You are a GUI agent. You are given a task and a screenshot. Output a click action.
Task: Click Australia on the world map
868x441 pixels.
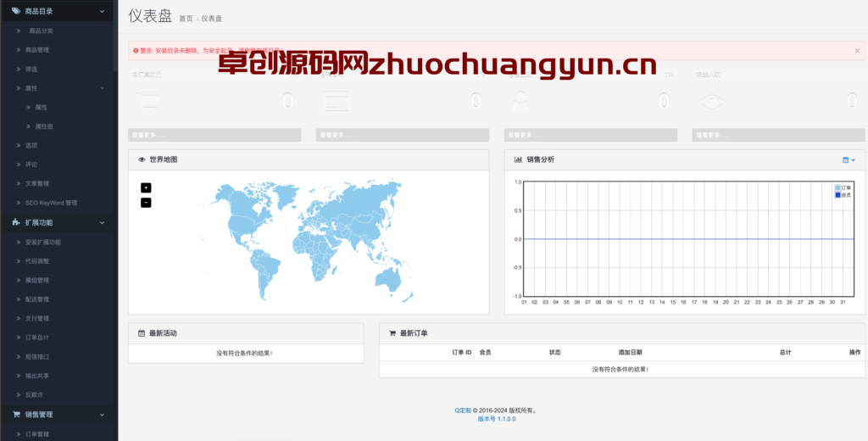point(387,277)
